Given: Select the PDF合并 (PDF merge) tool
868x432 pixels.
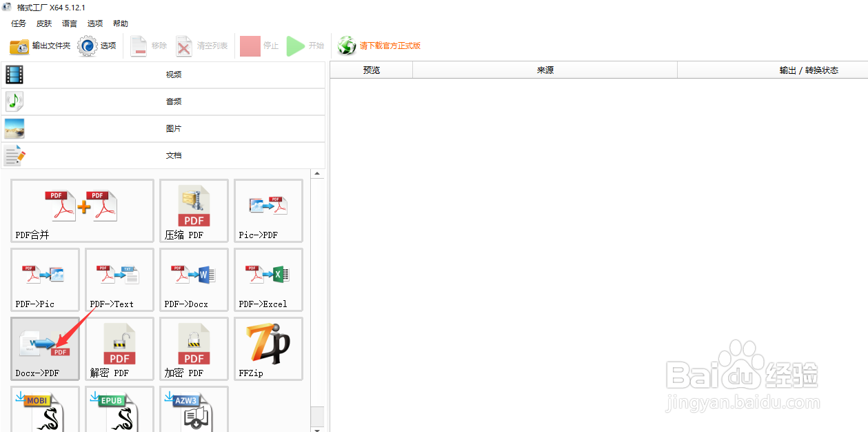Looking at the screenshot, I should tap(81, 210).
